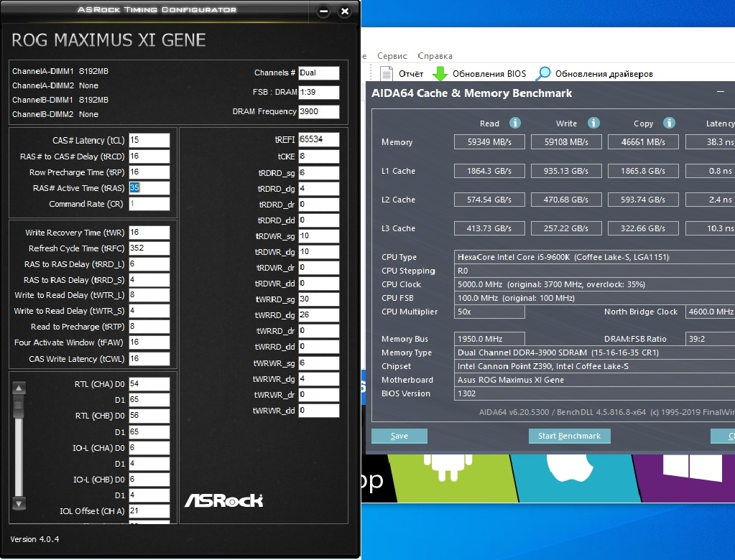
Task: Click the Save button in AIDA64
Action: pyautogui.click(x=399, y=436)
